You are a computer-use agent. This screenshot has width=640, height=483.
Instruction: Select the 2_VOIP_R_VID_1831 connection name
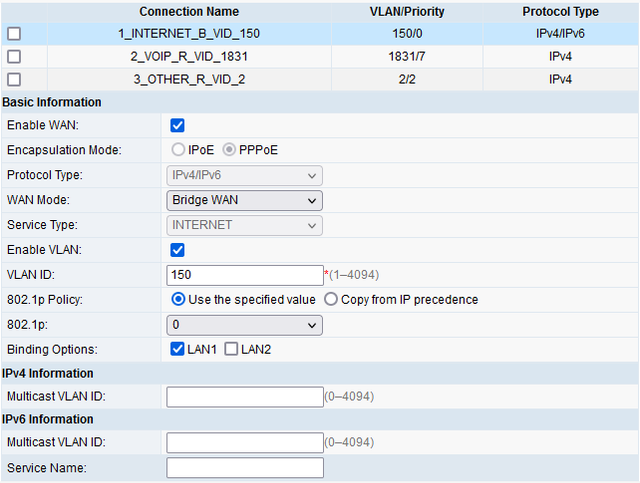tap(189, 56)
